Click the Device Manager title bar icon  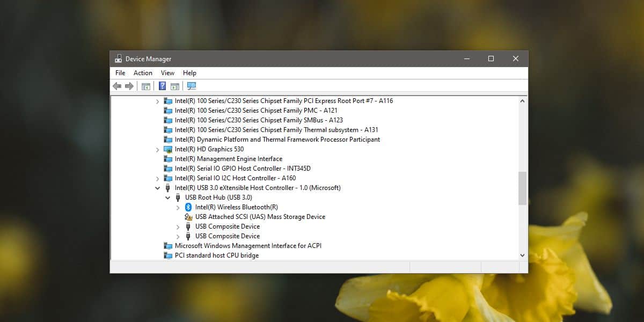click(118, 58)
